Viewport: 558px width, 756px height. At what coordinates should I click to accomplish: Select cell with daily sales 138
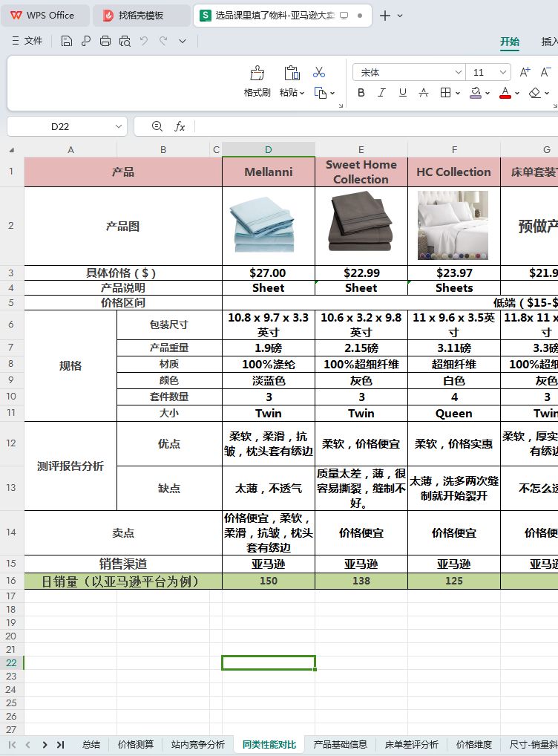tap(361, 581)
